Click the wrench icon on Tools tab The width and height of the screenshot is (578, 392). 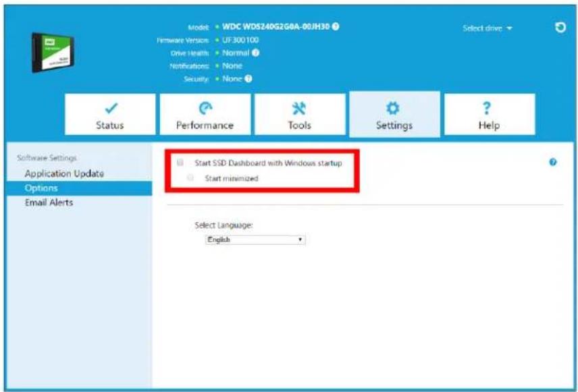click(299, 109)
